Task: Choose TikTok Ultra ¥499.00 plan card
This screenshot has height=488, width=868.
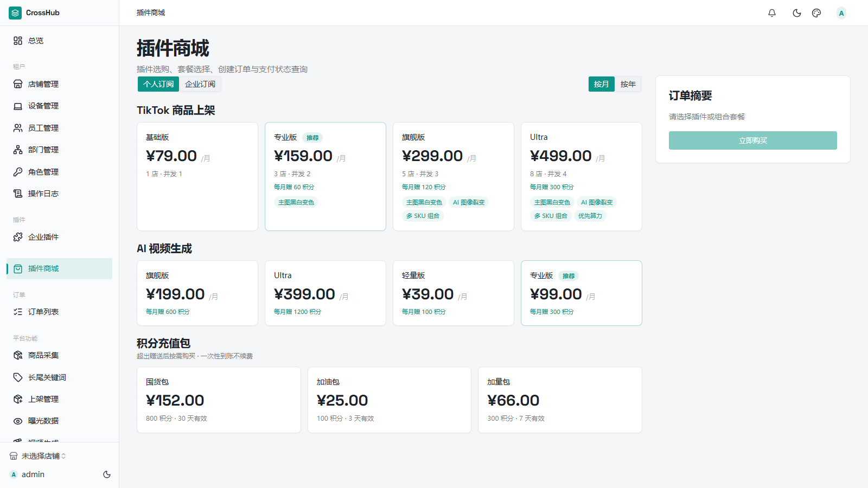Action: 582,177
